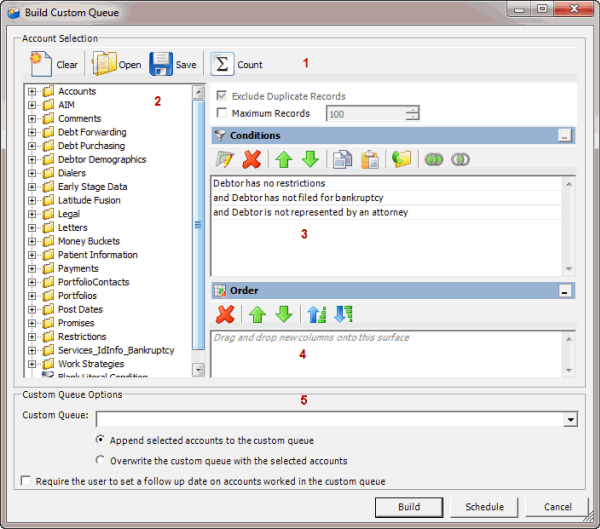The width and height of the screenshot is (600, 529).
Task: Click the Build button
Action: tap(409, 507)
